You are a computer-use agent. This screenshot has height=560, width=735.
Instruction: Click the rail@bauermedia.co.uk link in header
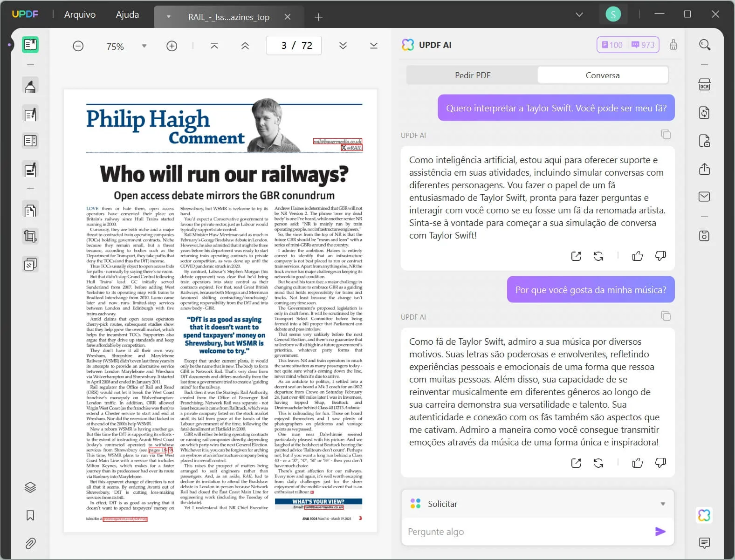(337, 141)
